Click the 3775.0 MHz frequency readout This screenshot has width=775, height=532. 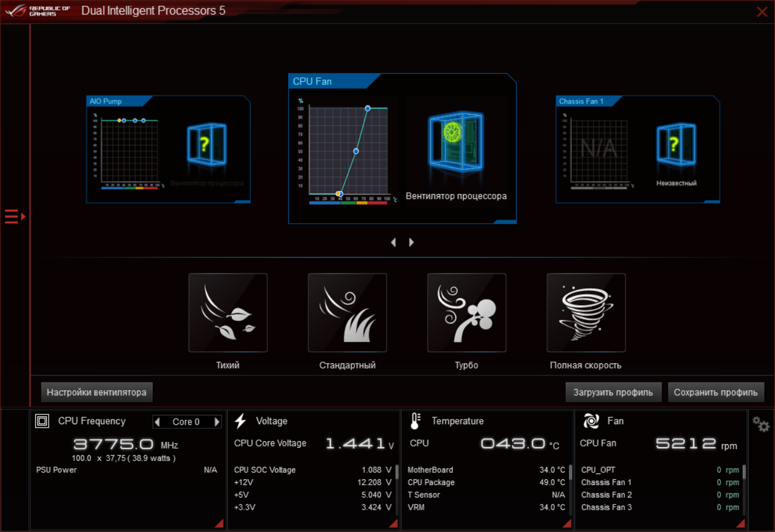pos(125,445)
